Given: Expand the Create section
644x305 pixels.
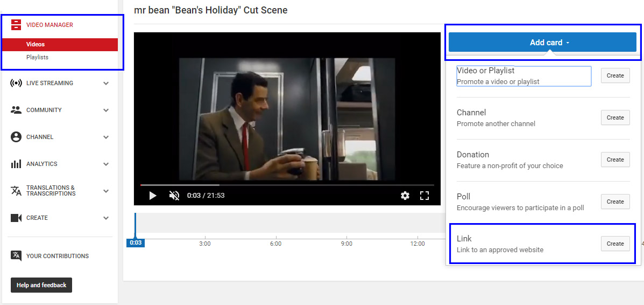Looking at the screenshot, I should pyautogui.click(x=106, y=218).
